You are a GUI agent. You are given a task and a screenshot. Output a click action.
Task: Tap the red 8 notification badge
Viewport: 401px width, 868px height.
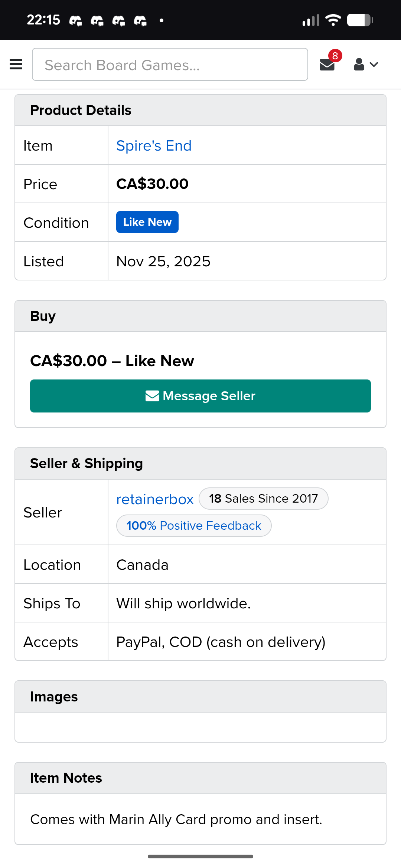point(335,56)
